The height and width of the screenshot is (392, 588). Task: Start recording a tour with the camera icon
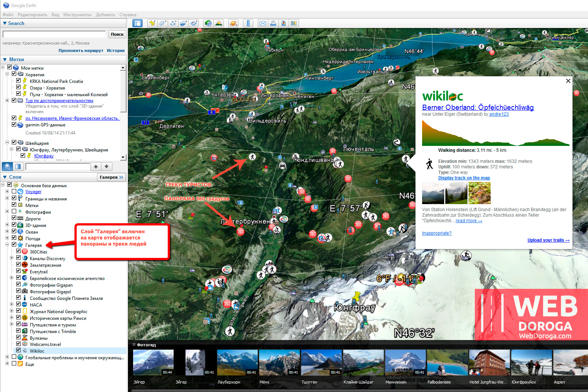[x=194, y=23]
